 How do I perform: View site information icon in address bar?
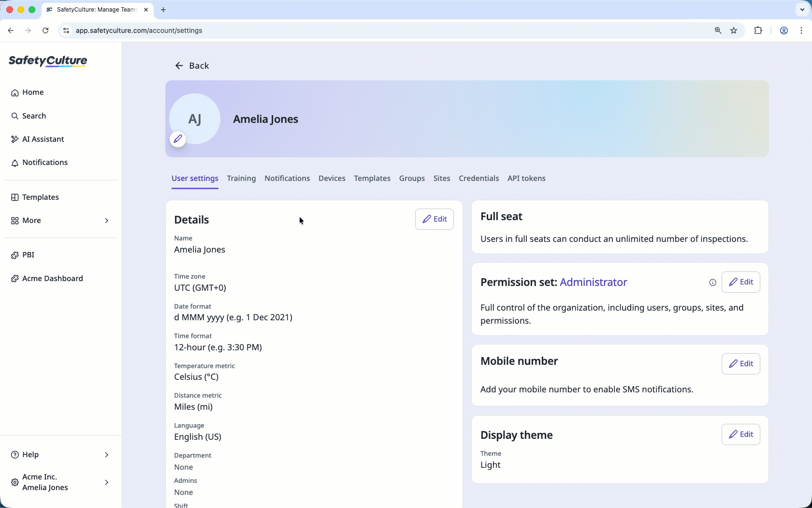click(66, 30)
